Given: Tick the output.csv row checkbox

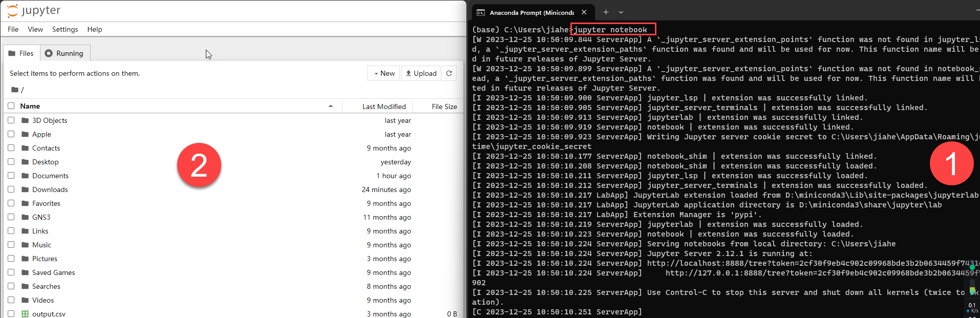Looking at the screenshot, I should click(x=11, y=313).
